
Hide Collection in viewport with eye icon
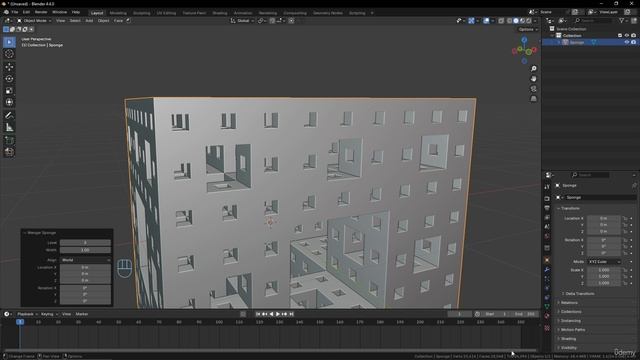click(627, 36)
